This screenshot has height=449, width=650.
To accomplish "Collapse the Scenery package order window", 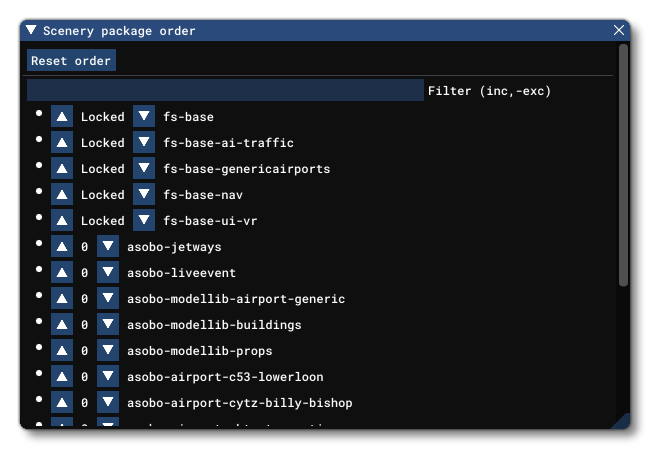I will pyautogui.click(x=31, y=31).
